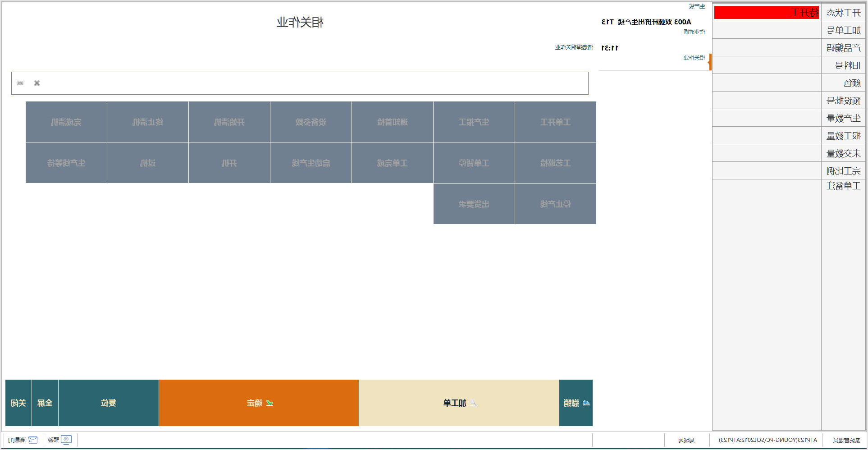This screenshot has height=450, width=868.
Task: Click the 复位 reset button
Action: point(109,403)
